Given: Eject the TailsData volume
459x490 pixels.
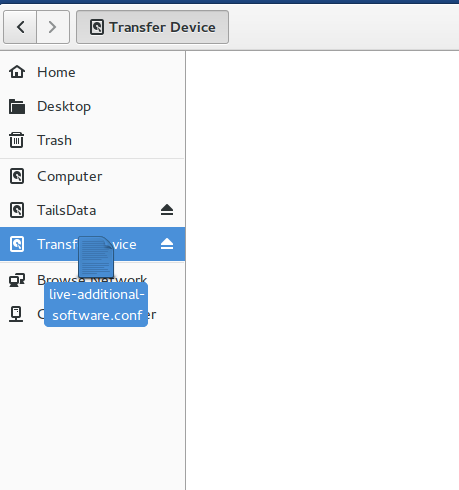Looking at the screenshot, I should tap(167, 210).
